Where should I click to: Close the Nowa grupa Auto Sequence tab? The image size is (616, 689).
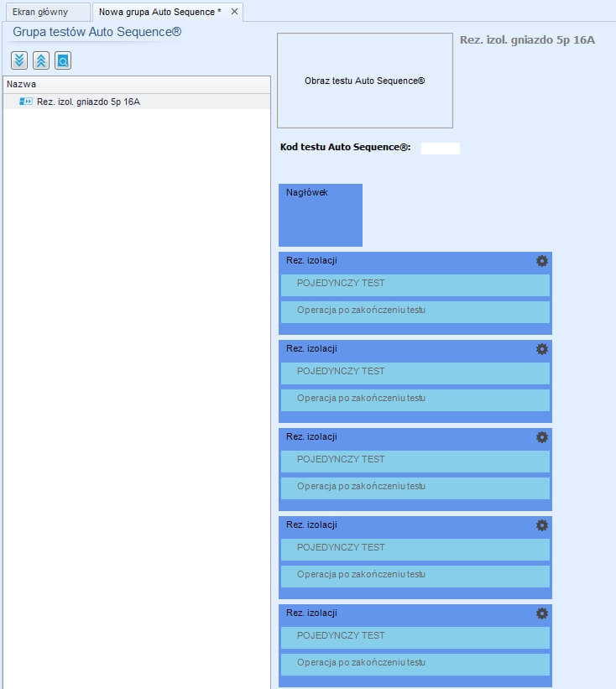click(235, 12)
